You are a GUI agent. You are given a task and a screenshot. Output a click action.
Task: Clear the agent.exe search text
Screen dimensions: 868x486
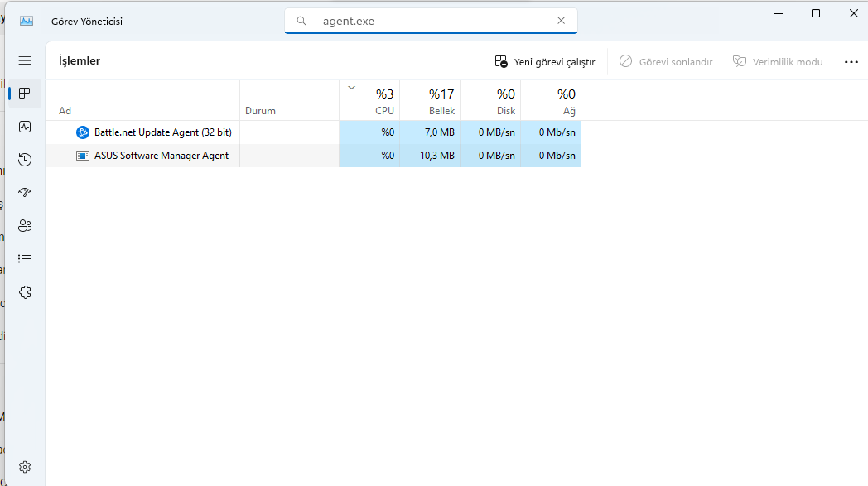tap(561, 21)
